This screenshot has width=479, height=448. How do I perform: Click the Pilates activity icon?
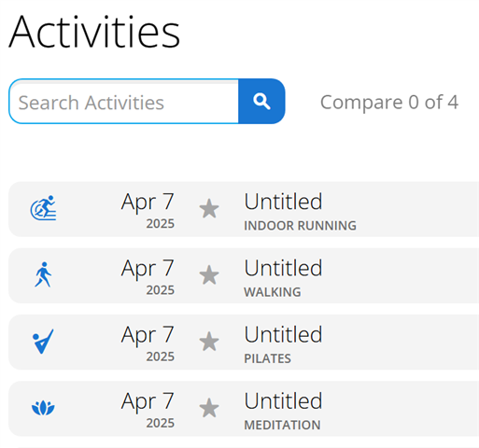43,342
